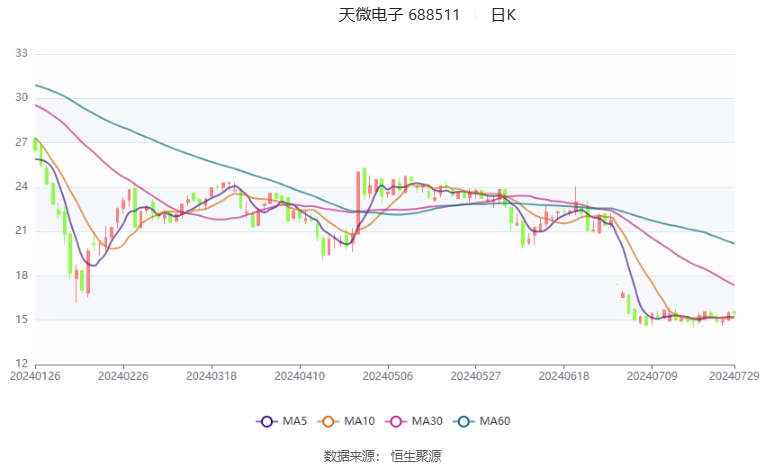765x465 pixels.
Task: Click y-axis value 15
Action: coord(21,320)
